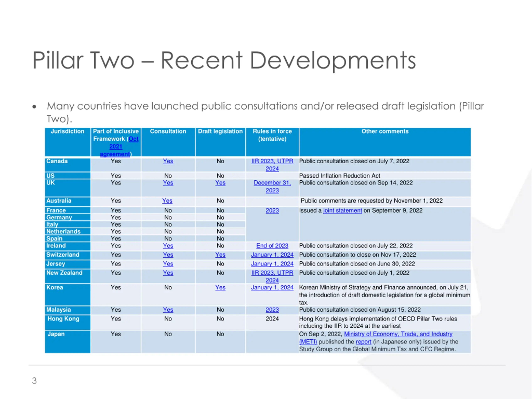Click UK's draft legislation Yes link

point(220,183)
